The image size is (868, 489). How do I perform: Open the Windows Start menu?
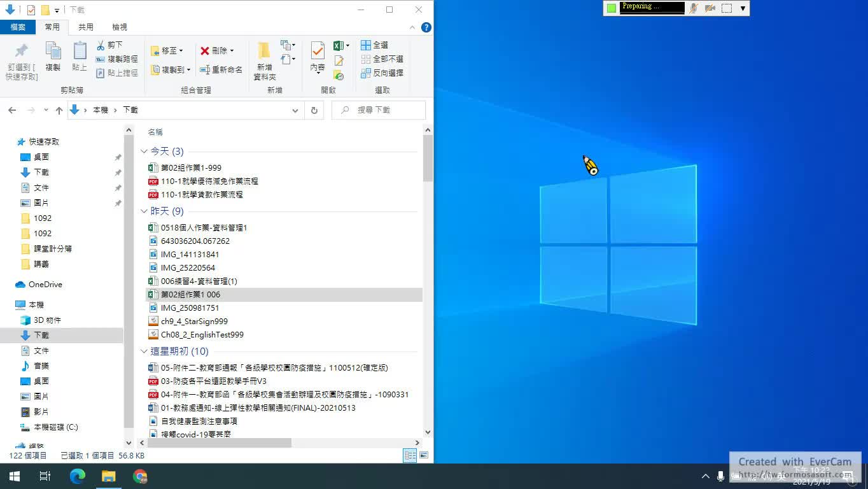[x=14, y=476]
